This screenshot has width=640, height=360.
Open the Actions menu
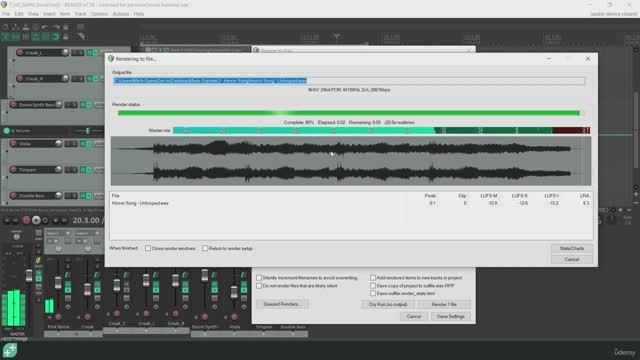pos(121,14)
